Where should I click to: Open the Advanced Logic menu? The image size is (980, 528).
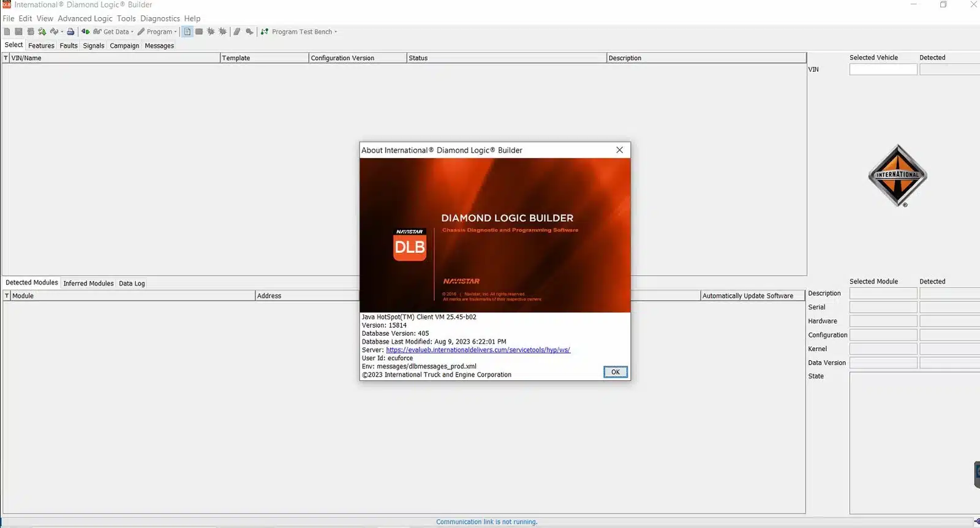click(x=85, y=18)
